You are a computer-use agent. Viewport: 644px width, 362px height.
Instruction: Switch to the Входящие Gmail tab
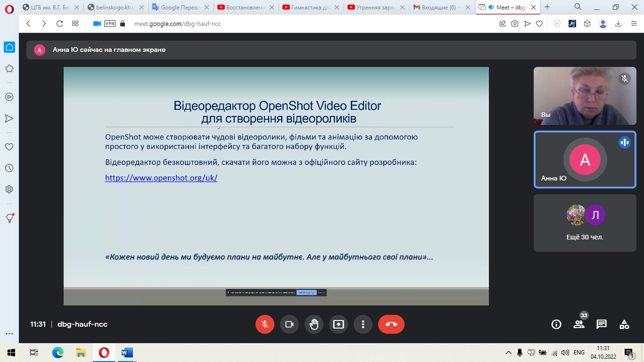pyautogui.click(x=441, y=8)
